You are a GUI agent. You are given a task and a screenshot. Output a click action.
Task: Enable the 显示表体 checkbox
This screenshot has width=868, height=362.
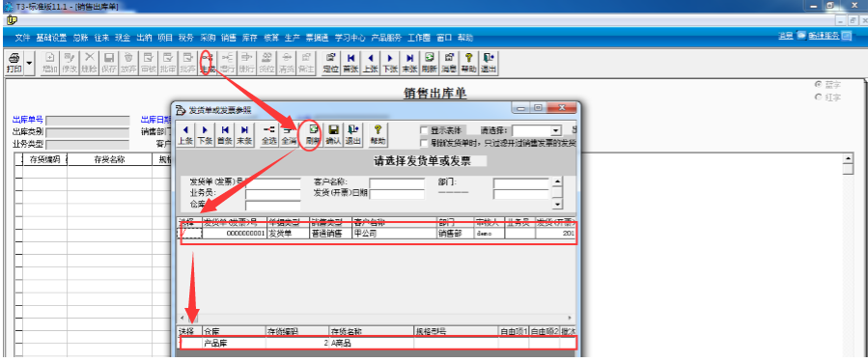tap(424, 130)
